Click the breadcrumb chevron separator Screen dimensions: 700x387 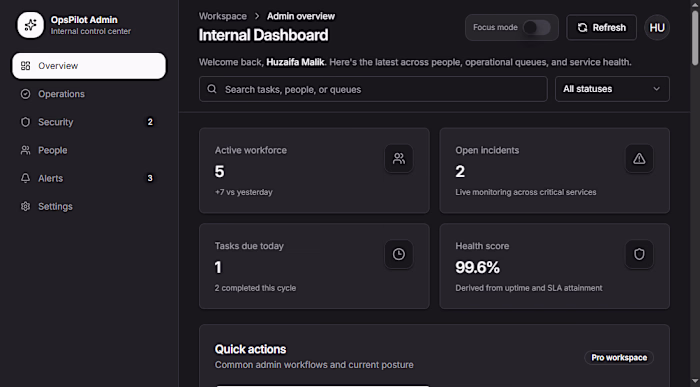pos(257,16)
